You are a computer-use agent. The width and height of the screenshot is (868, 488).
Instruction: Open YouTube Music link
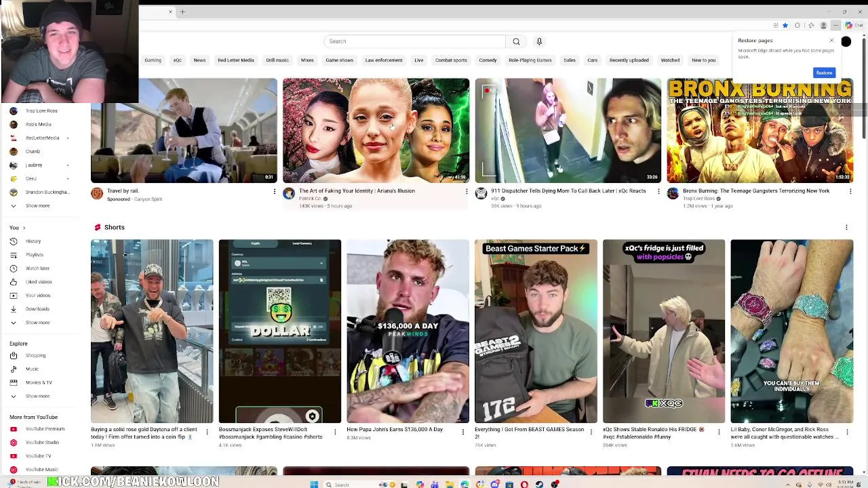(41, 469)
